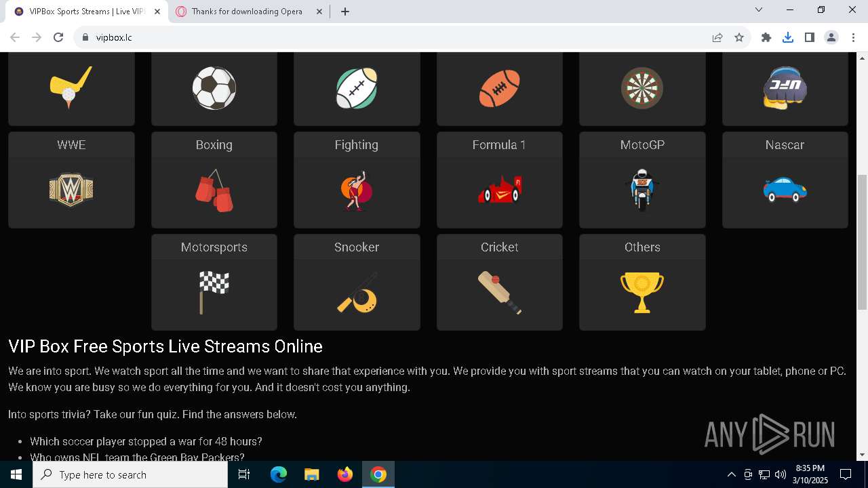The width and height of the screenshot is (868, 488).
Task: Close the VIPBox Sports Streams tab
Action: 157,12
